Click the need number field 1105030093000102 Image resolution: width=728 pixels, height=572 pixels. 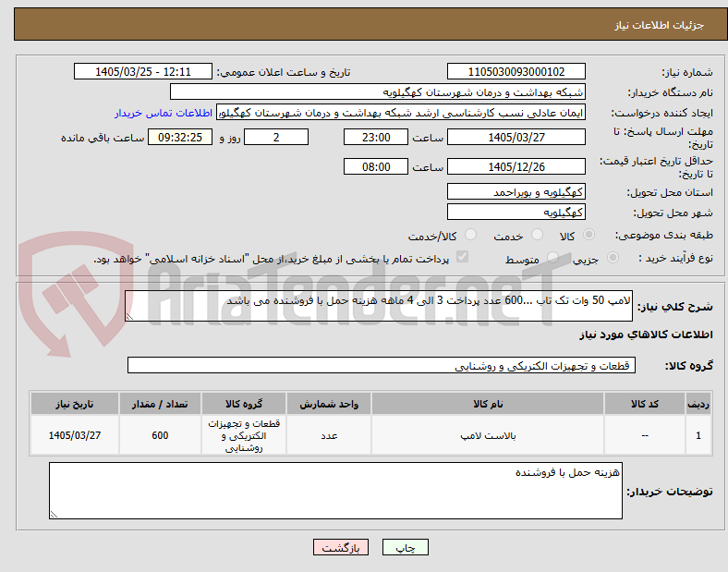tap(516, 71)
